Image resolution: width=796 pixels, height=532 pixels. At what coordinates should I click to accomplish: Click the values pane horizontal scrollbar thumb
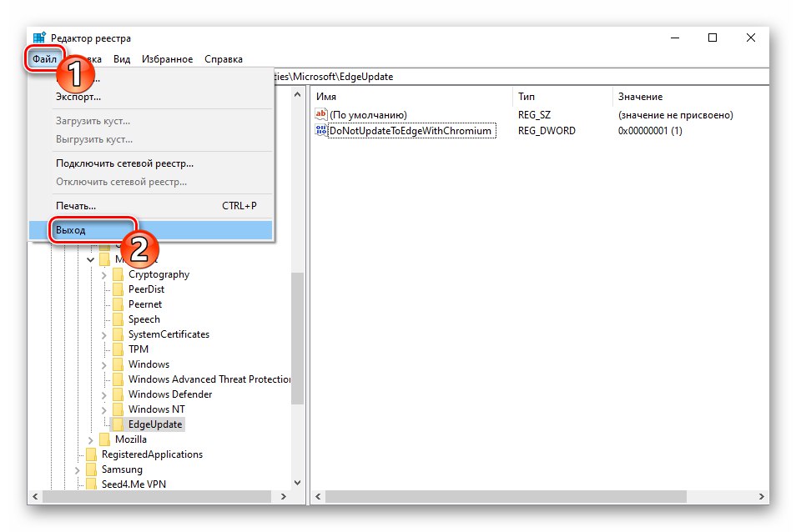coord(506,496)
